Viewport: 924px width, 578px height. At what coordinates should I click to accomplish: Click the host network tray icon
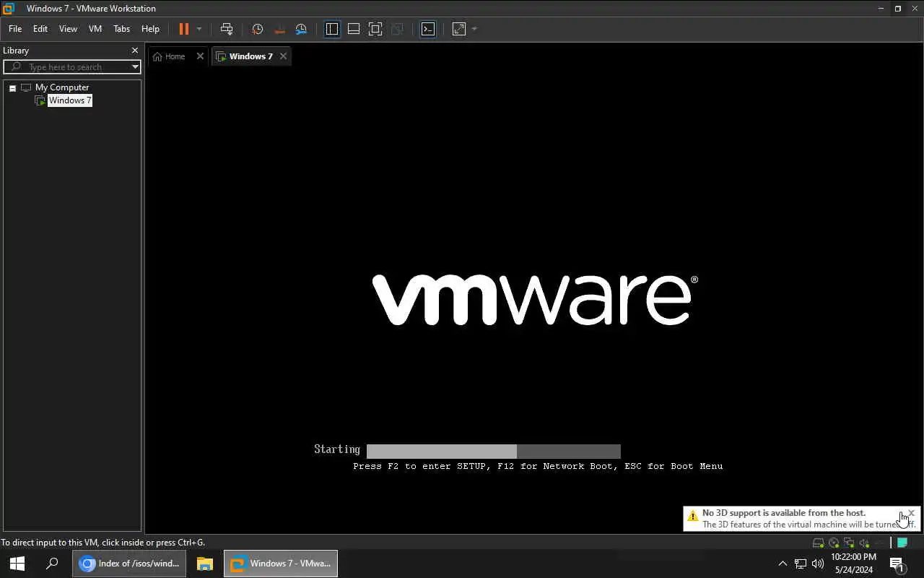point(801,564)
